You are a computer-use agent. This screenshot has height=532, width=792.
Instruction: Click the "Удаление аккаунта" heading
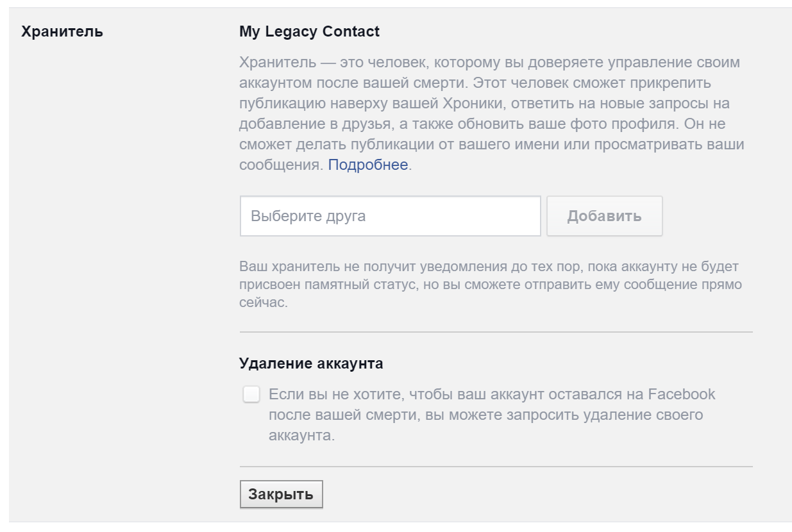(311, 363)
